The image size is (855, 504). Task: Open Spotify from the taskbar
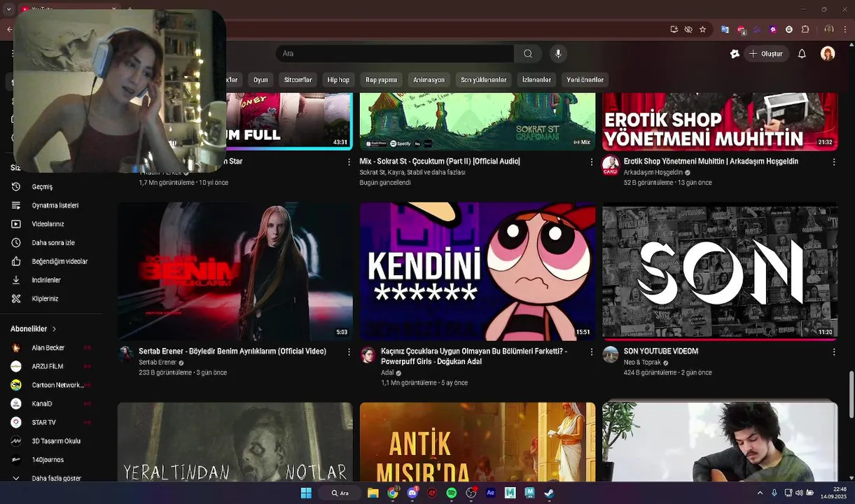click(x=451, y=493)
